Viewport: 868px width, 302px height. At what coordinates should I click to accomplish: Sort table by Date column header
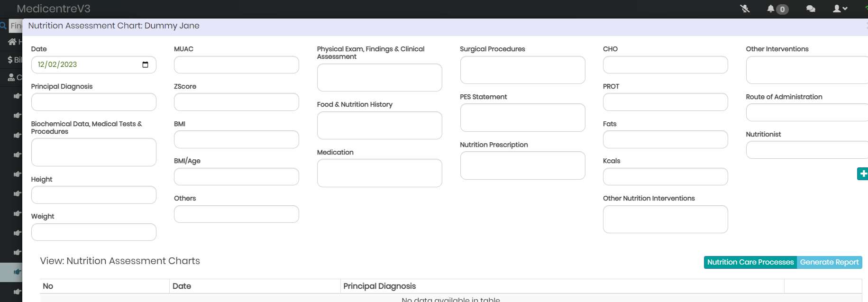(x=182, y=286)
